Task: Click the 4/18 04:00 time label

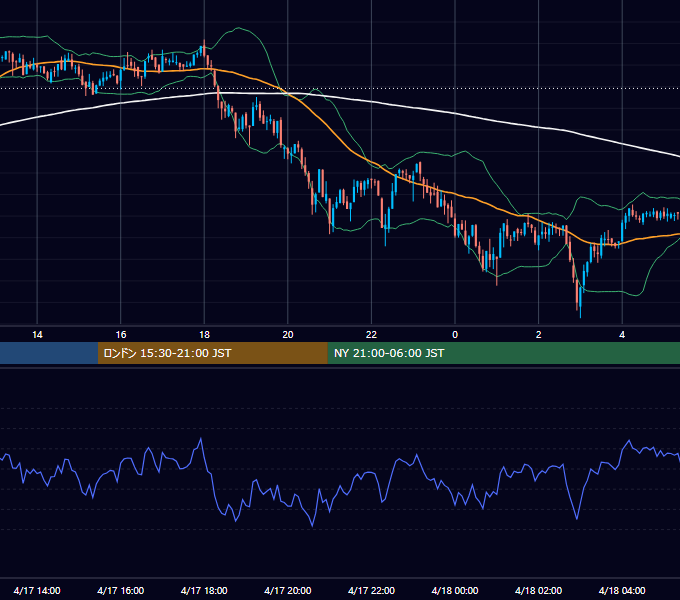Action: point(622,590)
